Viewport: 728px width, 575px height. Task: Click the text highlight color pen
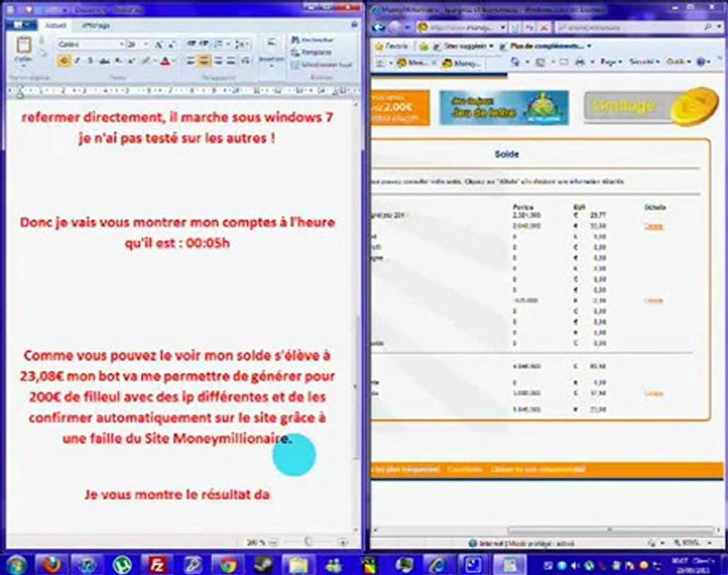(146, 61)
